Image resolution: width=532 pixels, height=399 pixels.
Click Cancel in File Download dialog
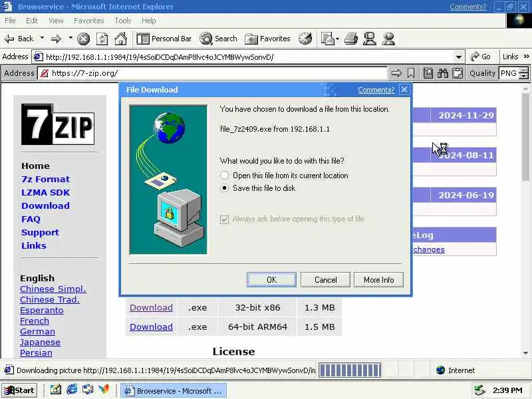[325, 279]
